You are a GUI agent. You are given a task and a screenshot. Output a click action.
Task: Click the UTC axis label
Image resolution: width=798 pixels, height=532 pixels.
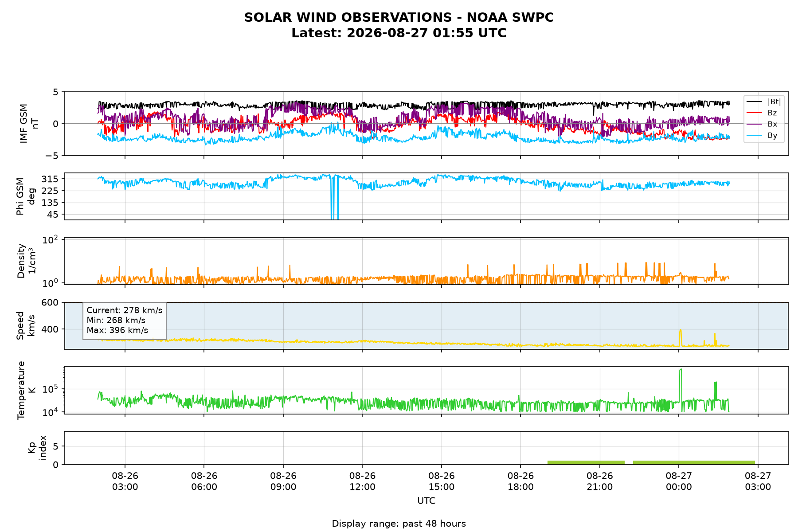426,501
